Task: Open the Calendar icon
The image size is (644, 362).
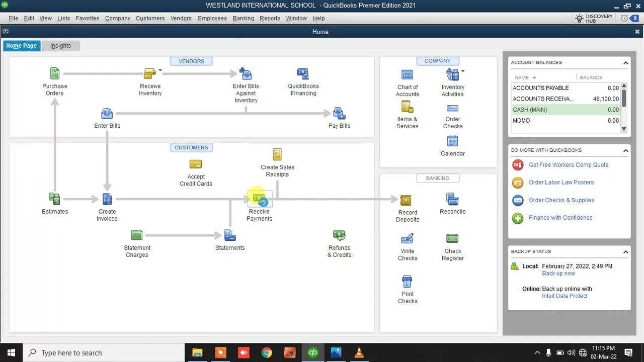Action: (452, 141)
